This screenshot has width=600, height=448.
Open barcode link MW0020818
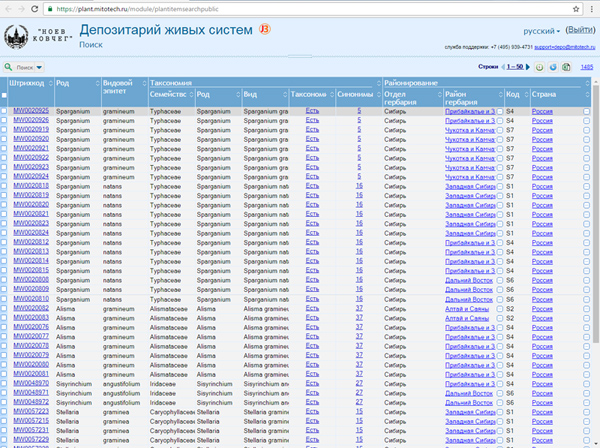click(x=31, y=185)
